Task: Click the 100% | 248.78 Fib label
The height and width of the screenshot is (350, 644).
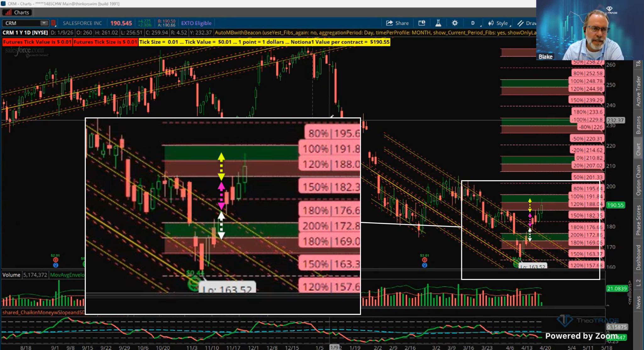Action: tap(586, 81)
